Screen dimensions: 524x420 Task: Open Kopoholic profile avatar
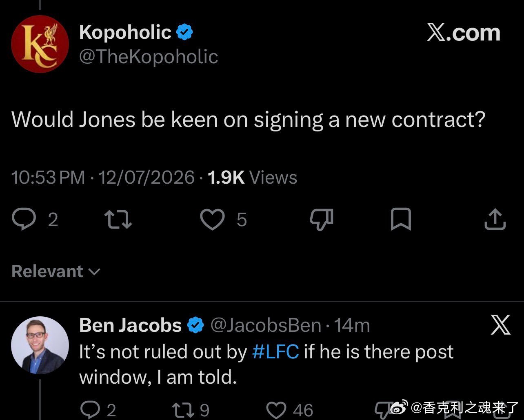(x=40, y=44)
